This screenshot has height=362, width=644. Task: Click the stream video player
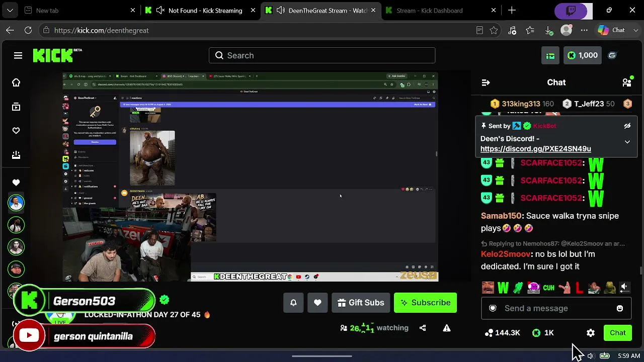point(250,177)
